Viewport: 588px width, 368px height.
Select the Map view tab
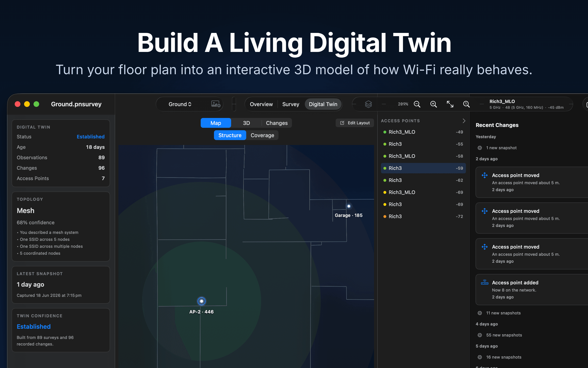[x=216, y=123]
